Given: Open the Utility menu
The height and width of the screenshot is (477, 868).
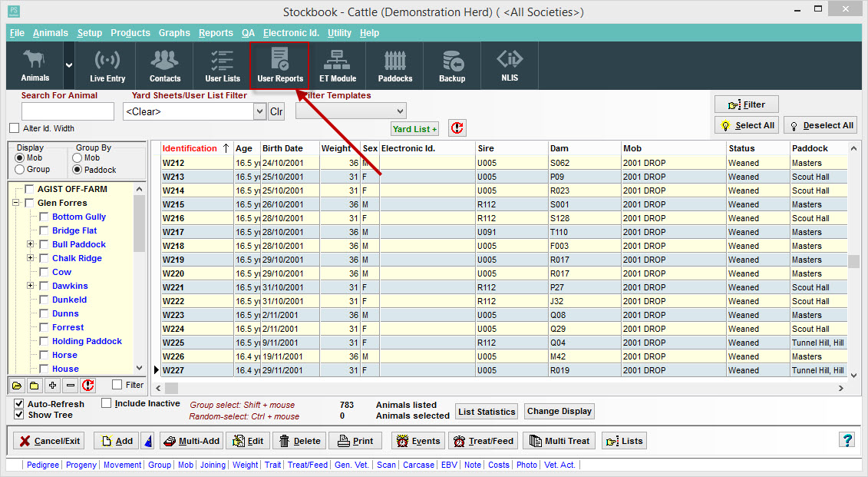Looking at the screenshot, I should 339,33.
